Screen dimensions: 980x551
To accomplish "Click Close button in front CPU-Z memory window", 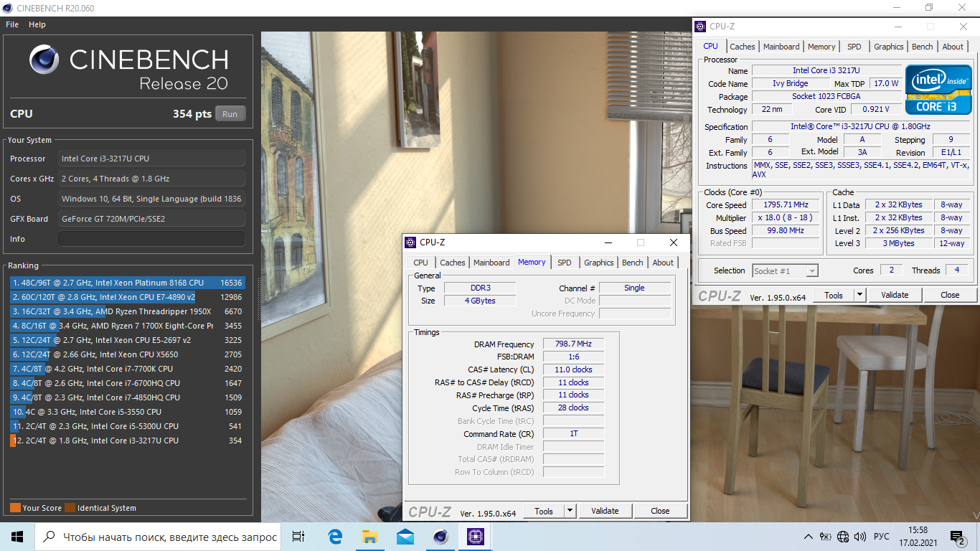I will point(660,511).
